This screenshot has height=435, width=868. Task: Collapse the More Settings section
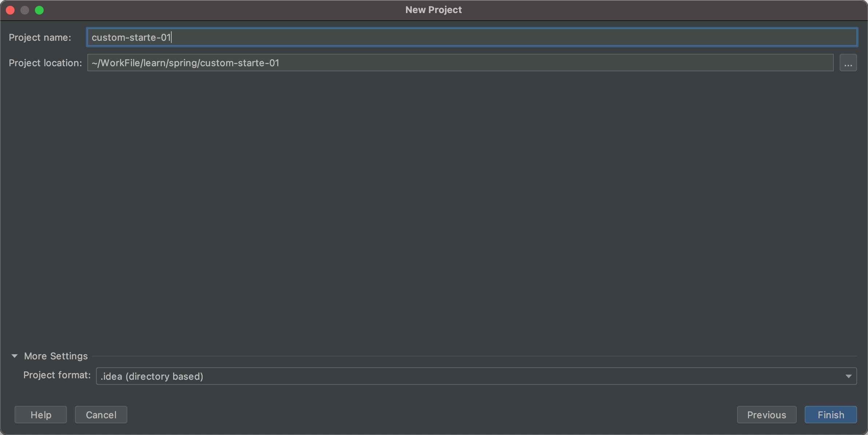click(15, 356)
